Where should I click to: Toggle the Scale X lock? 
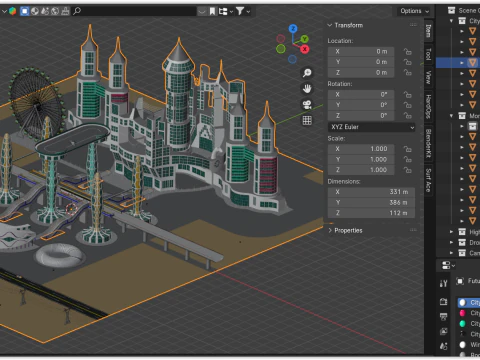click(x=407, y=149)
